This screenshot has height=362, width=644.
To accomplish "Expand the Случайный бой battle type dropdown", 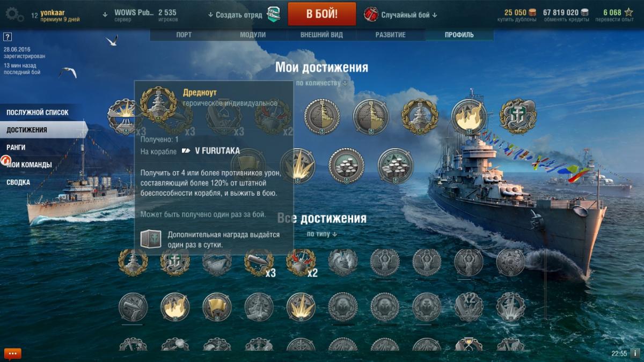I will [409, 15].
